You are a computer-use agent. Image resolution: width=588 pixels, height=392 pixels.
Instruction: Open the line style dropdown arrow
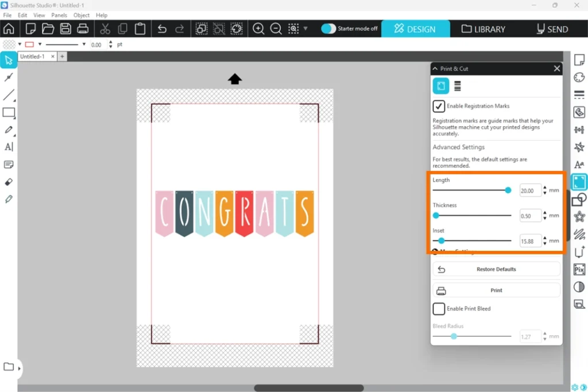(x=84, y=44)
